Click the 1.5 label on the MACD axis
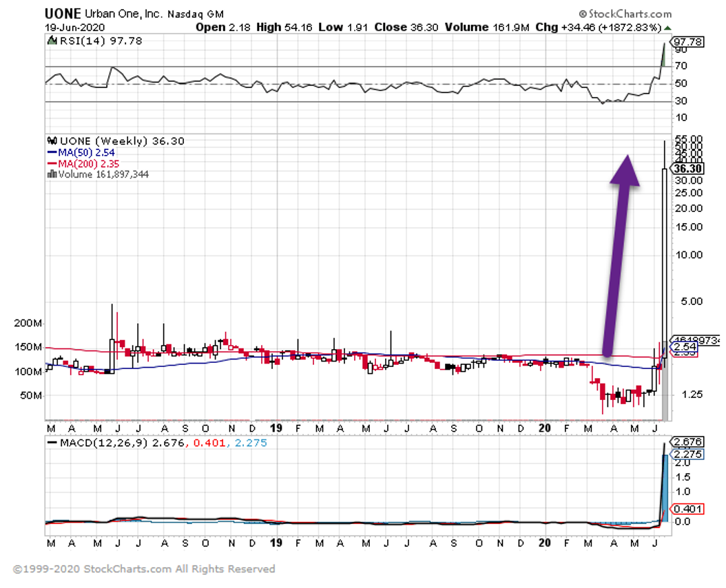This screenshot has width=726, height=588. (683, 477)
